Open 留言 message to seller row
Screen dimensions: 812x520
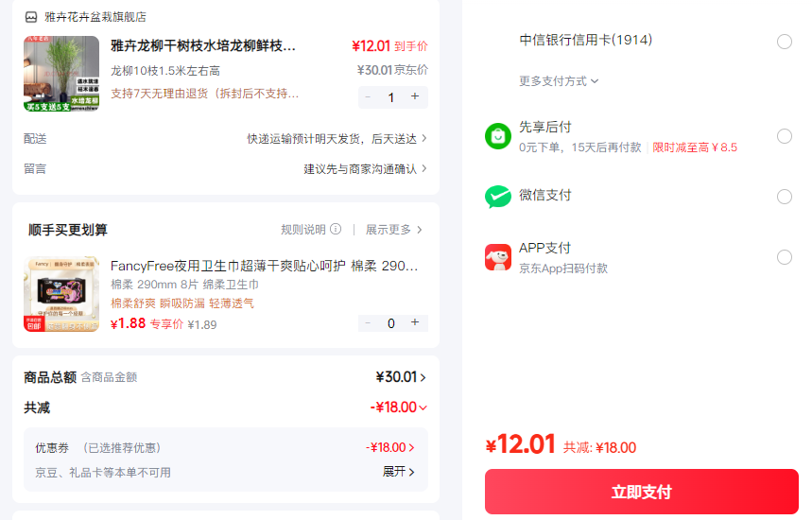pyautogui.click(x=225, y=169)
